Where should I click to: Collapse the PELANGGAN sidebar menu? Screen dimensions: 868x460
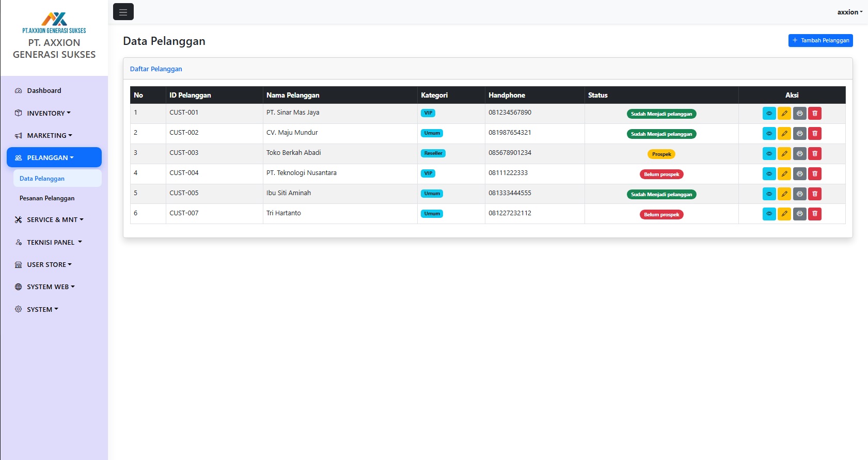click(x=54, y=157)
